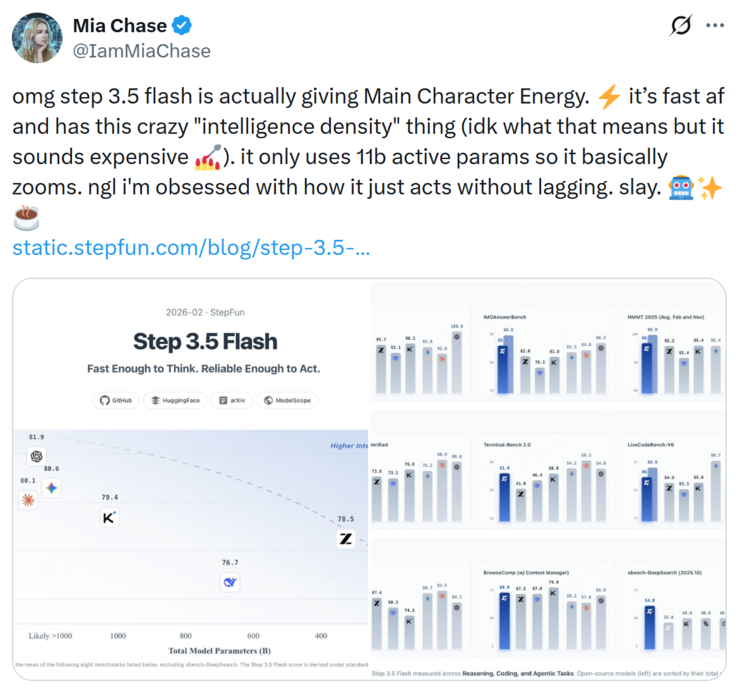740x693 pixels.
Task: Click the Z logo scoring 78.5
Action: click(x=346, y=539)
